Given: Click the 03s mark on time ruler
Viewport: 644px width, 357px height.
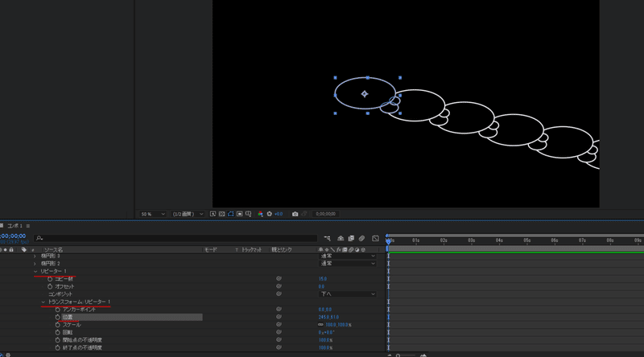Looking at the screenshot, I should (472, 240).
